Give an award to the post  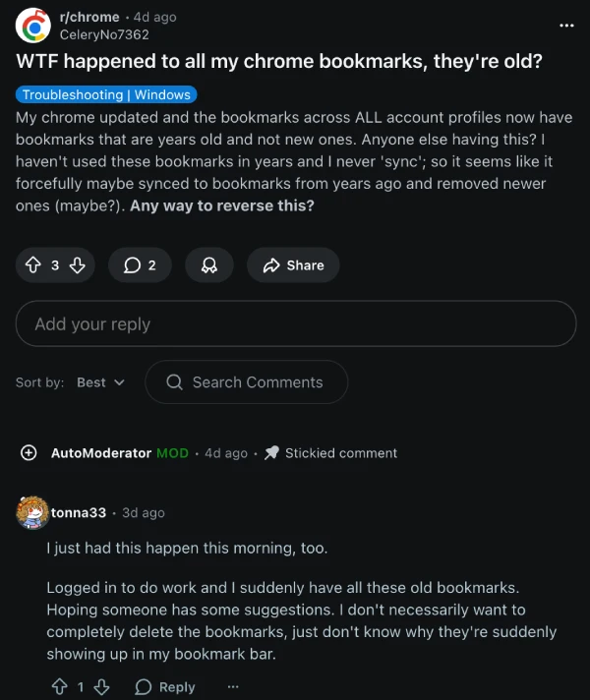tap(208, 265)
